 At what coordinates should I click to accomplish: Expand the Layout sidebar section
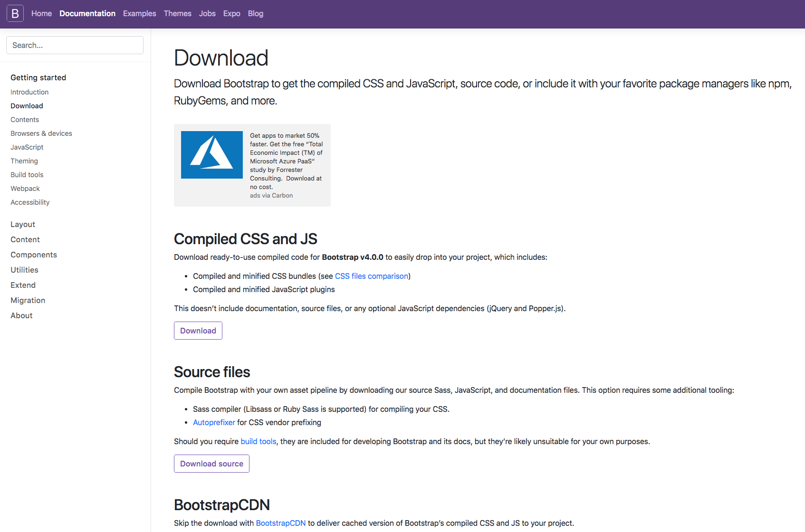(x=23, y=224)
